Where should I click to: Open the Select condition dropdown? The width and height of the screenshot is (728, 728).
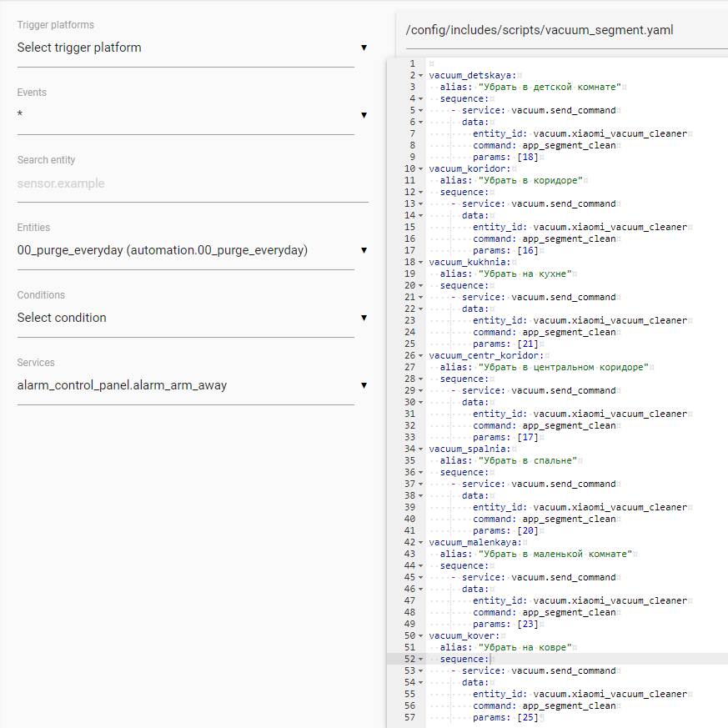point(192,318)
